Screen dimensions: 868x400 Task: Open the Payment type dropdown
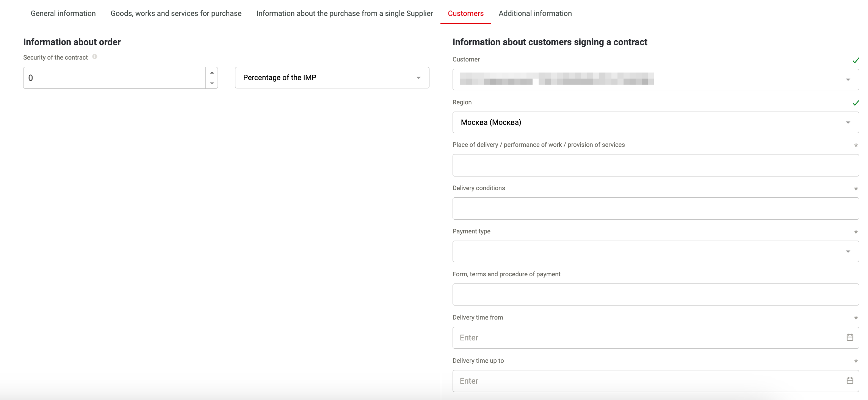click(x=656, y=251)
